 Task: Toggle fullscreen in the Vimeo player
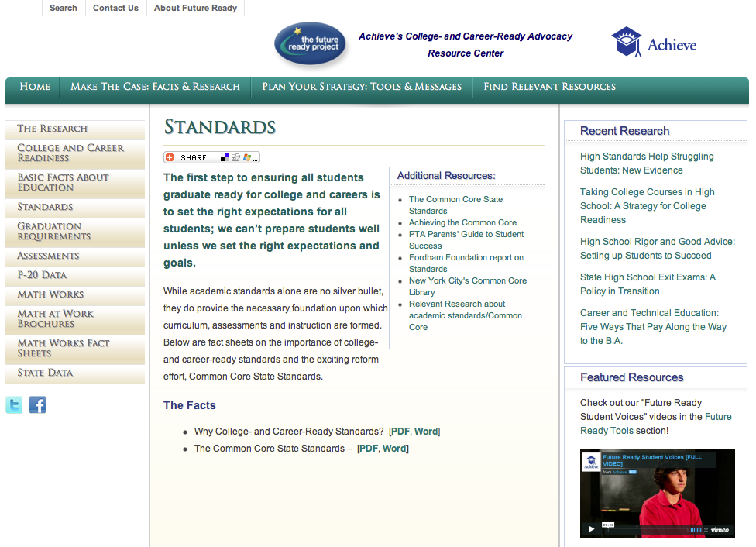706,530
